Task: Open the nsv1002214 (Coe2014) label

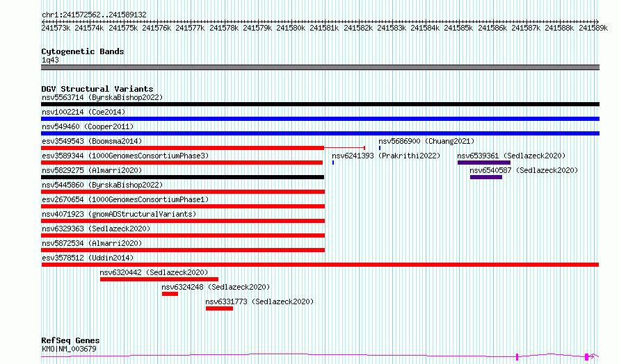Action: tap(83, 112)
